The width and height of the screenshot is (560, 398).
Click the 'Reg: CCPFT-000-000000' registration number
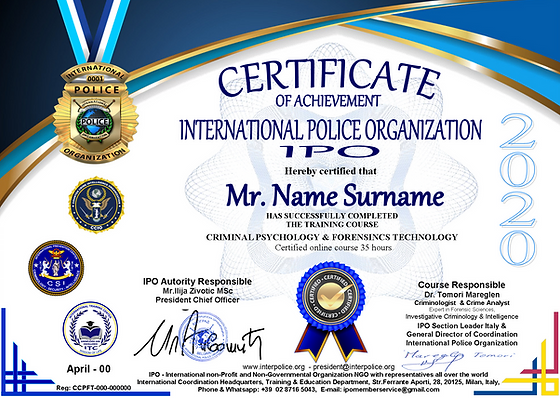coord(94,388)
